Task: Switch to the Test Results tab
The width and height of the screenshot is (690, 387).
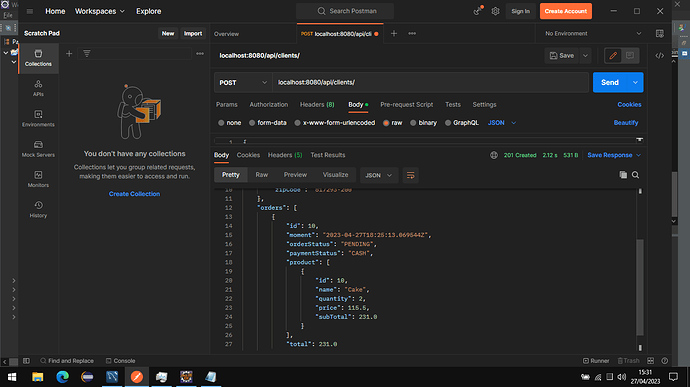Action: [x=328, y=155]
